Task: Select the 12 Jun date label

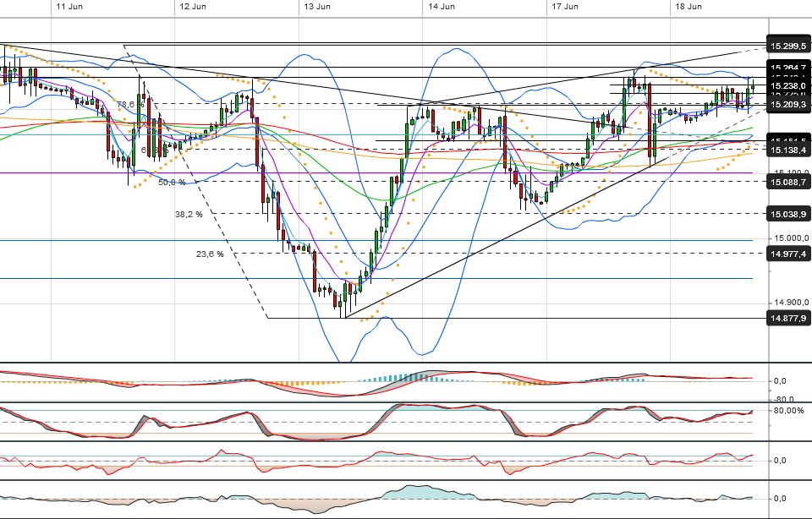Action: click(193, 7)
